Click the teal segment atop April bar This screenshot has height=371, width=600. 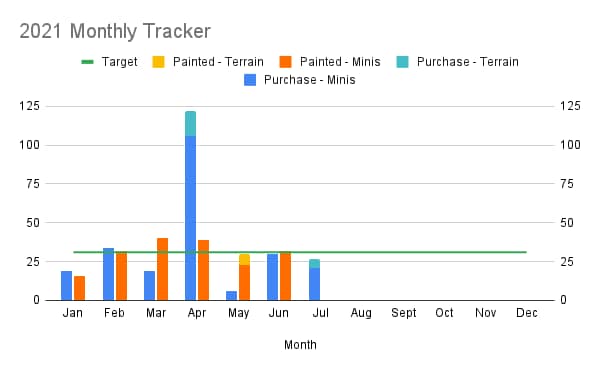[x=191, y=124]
